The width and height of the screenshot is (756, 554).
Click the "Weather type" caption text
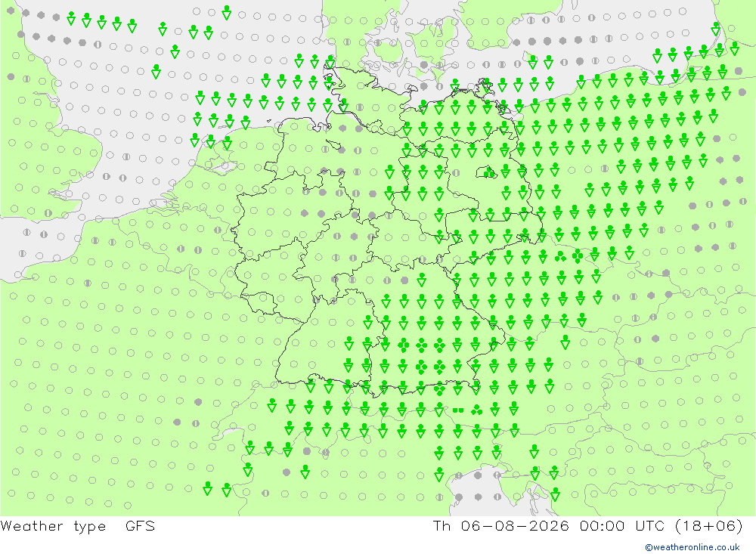click(53, 526)
